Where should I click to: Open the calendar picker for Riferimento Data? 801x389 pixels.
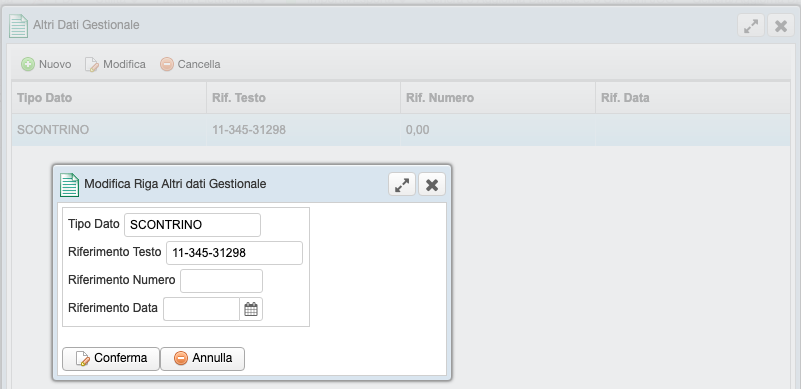(x=251, y=309)
